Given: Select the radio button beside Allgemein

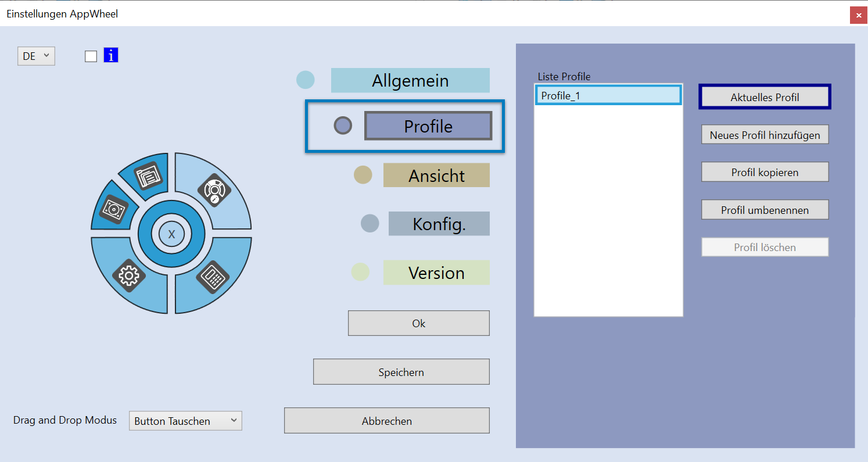Looking at the screenshot, I should pos(305,80).
